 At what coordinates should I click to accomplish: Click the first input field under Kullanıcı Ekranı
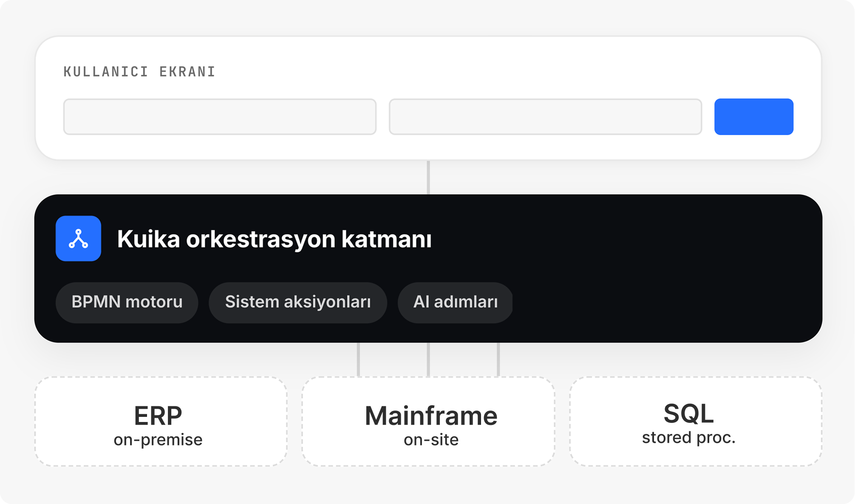[220, 117]
